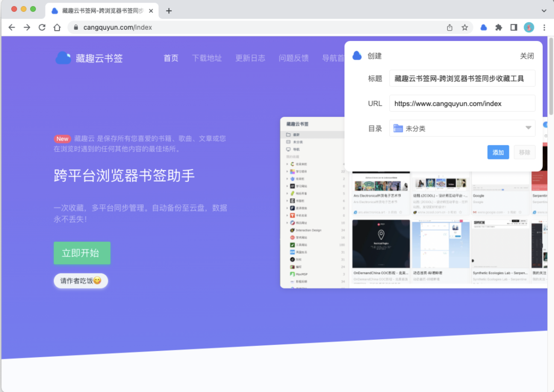Click the 藏趣云 blue cloud extension icon
The image size is (554, 392).
click(x=483, y=28)
